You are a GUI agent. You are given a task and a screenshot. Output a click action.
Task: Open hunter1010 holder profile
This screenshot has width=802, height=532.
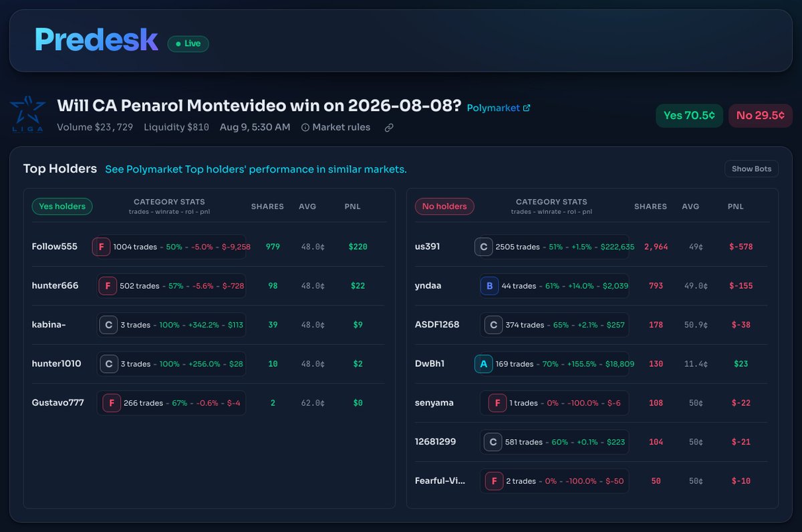(x=57, y=364)
